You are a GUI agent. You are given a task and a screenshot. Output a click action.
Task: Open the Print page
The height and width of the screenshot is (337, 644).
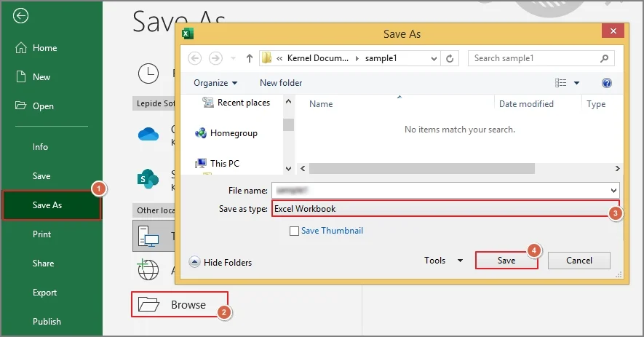[x=42, y=234]
